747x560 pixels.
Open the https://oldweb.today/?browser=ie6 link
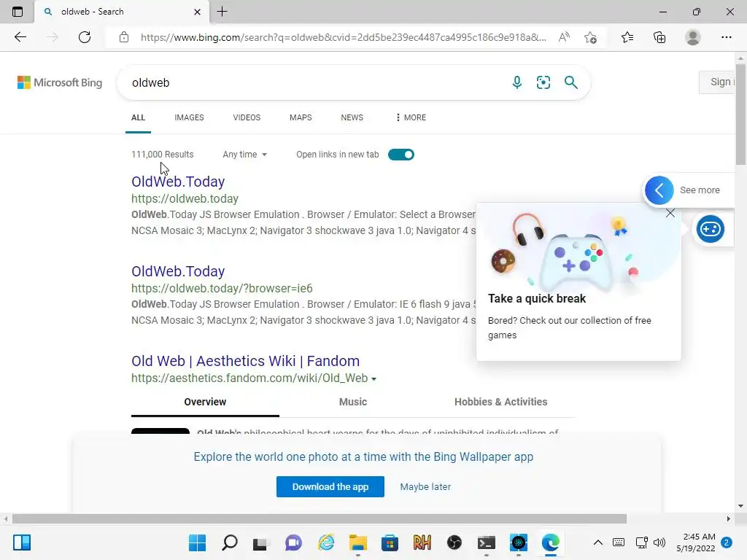pos(222,288)
